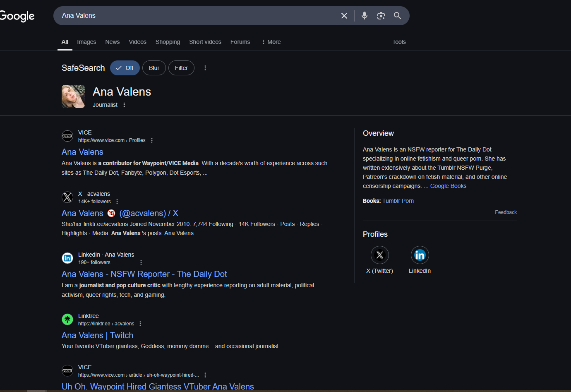571x392 pixels.
Task: Open more options beside SafeSearch filters
Action: 205,68
